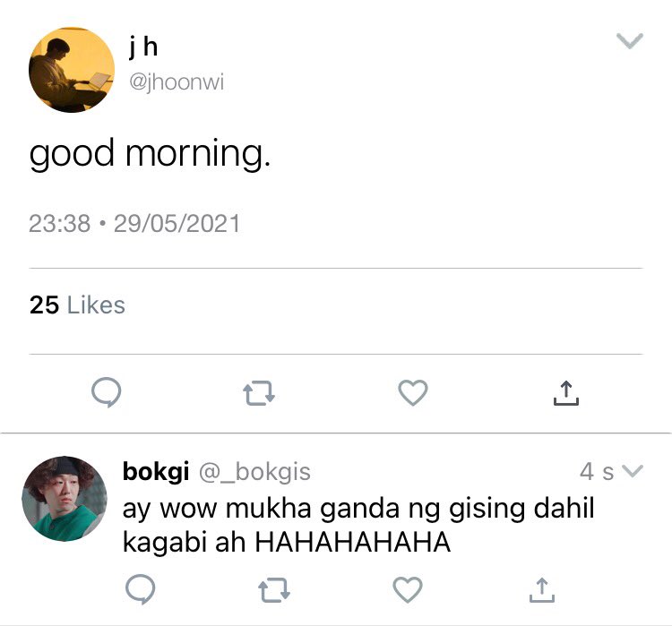Open bokgi display name
672x626 pixels.
click(156, 472)
